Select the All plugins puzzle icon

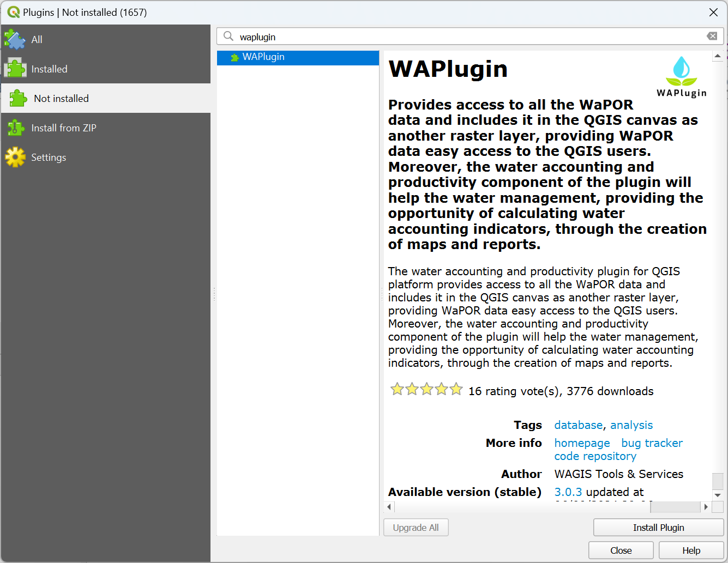[x=16, y=39]
